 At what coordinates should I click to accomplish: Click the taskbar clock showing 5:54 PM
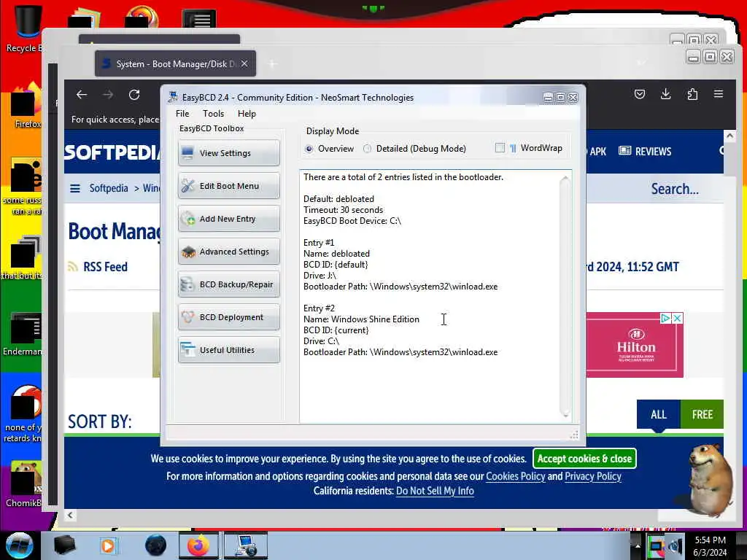coord(710,546)
